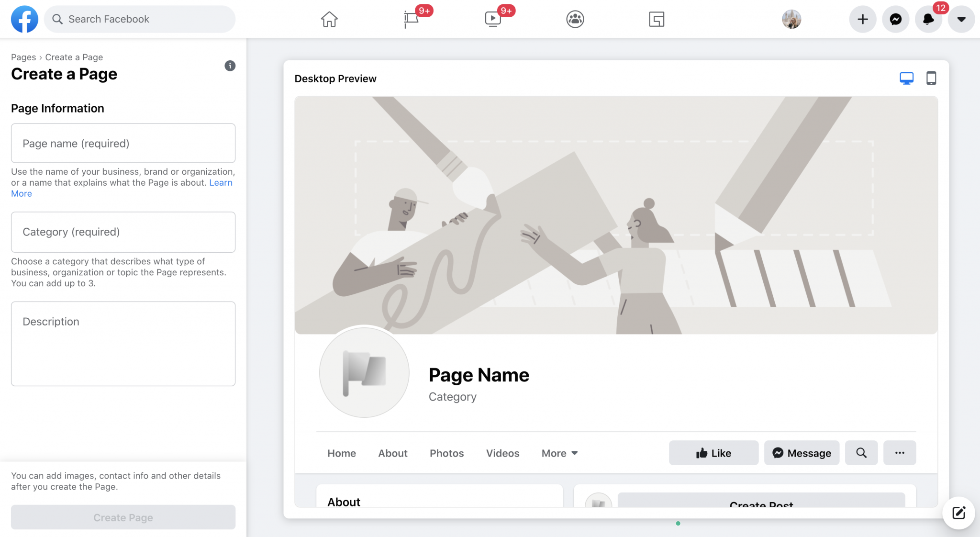Select the About tab in page preview
The height and width of the screenshot is (537, 980).
coord(392,453)
